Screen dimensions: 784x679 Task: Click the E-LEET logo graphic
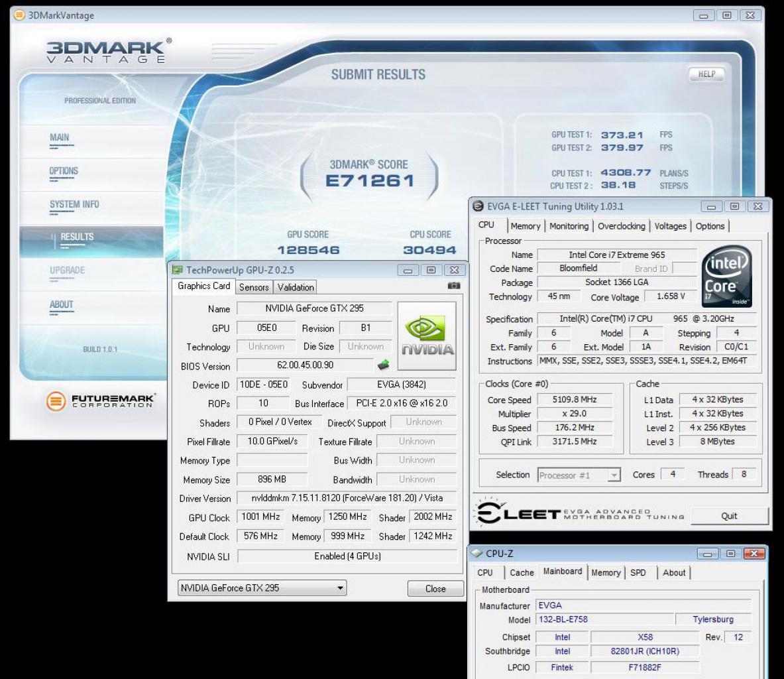pos(579,513)
